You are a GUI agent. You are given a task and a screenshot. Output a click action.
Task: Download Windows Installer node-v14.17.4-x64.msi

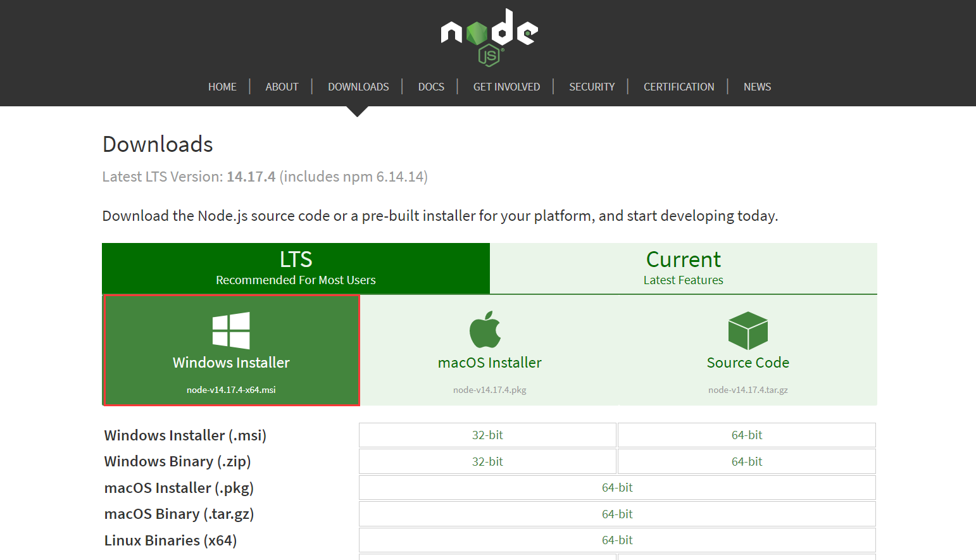point(231,350)
